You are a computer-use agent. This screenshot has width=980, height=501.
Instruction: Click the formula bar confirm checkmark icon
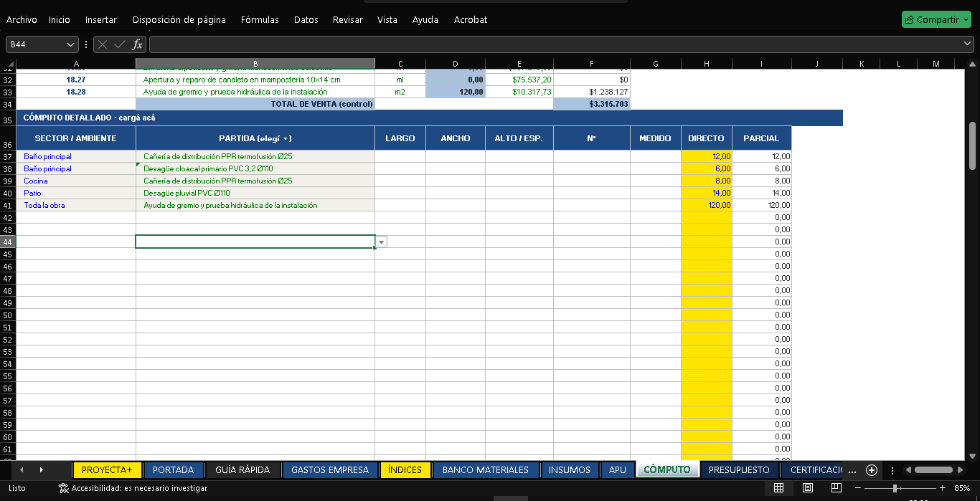tap(120, 44)
